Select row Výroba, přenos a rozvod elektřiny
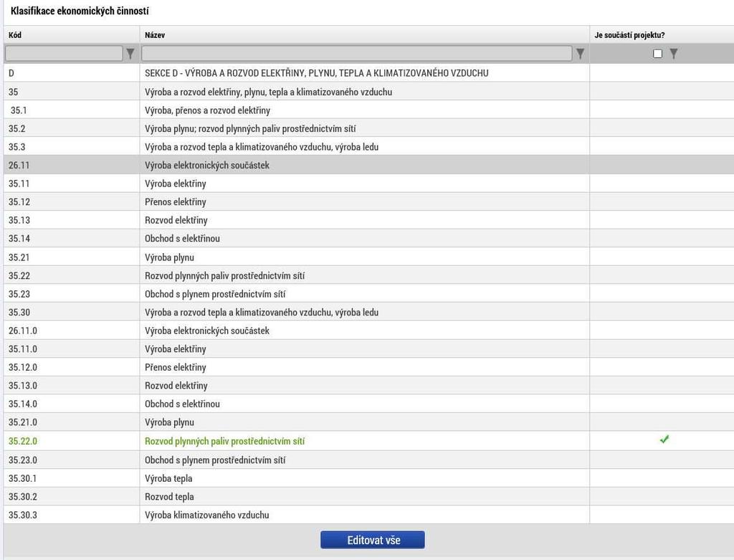This screenshot has height=560, width=734. (x=207, y=110)
